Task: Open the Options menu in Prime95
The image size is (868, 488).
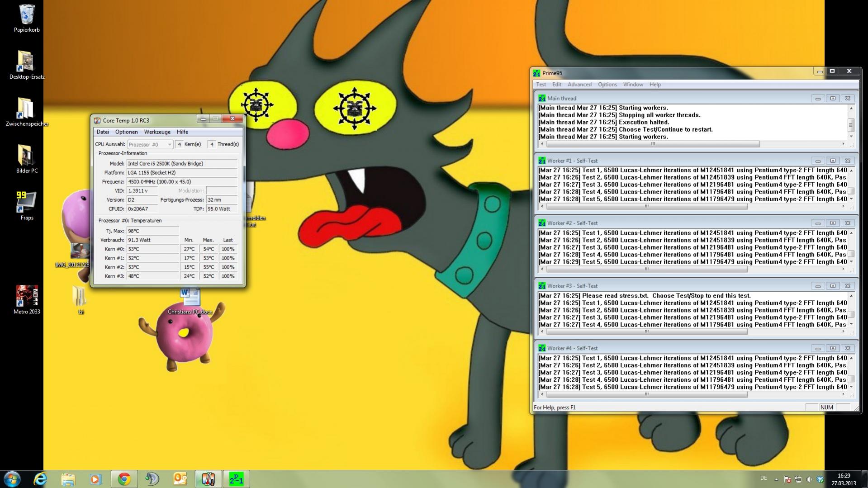Action: (x=607, y=85)
